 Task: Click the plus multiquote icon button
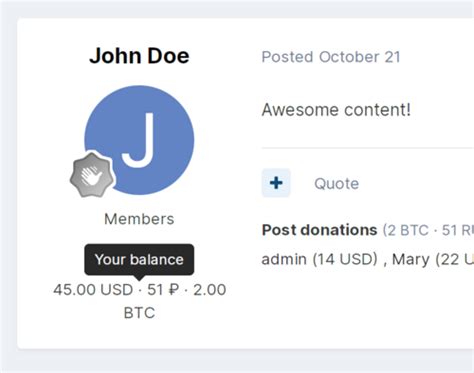276,183
